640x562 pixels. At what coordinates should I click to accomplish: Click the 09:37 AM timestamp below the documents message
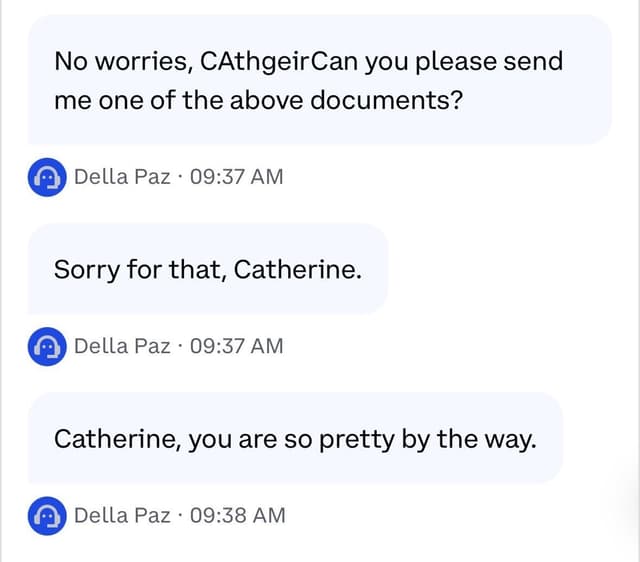(x=236, y=177)
